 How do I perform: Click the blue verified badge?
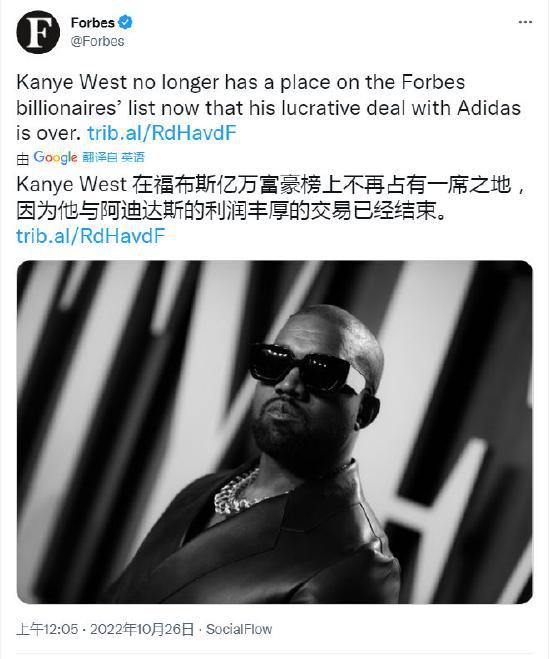[x=125, y=22]
